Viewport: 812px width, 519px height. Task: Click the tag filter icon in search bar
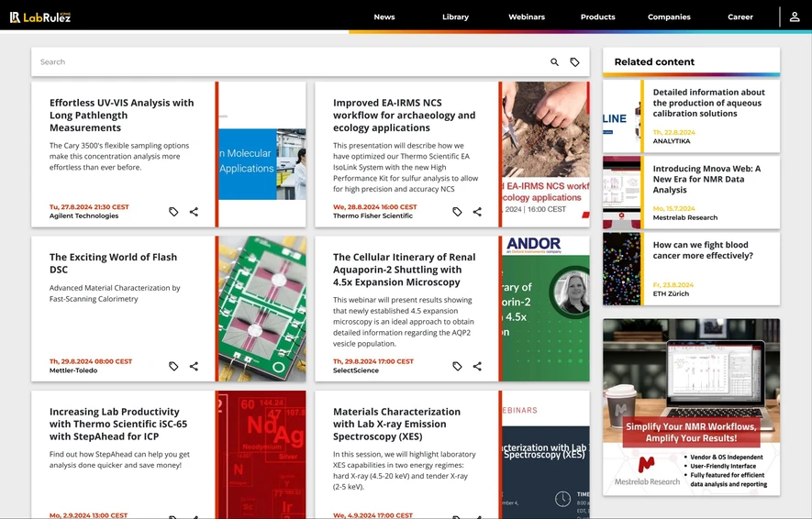(x=574, y=62)
